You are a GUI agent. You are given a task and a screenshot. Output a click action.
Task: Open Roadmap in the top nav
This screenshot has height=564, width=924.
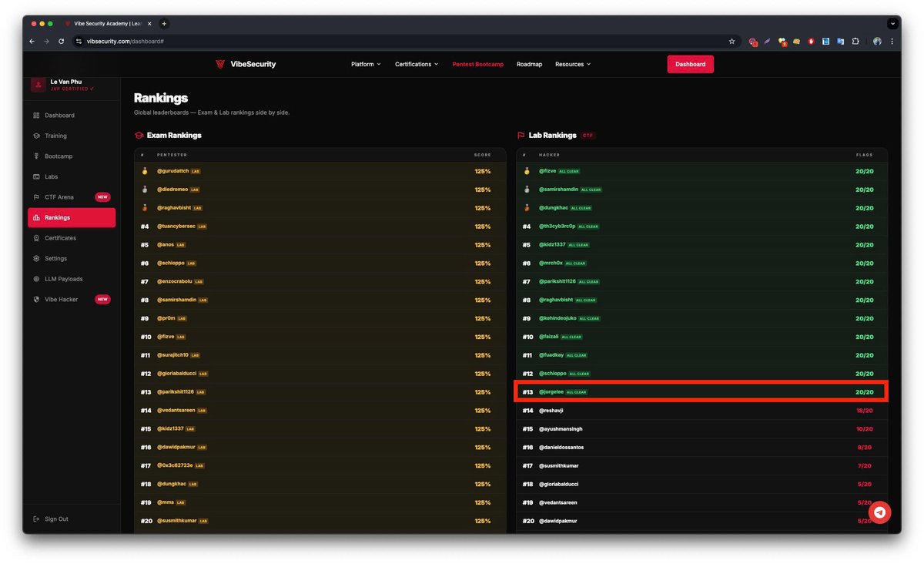tap(530, 65)
